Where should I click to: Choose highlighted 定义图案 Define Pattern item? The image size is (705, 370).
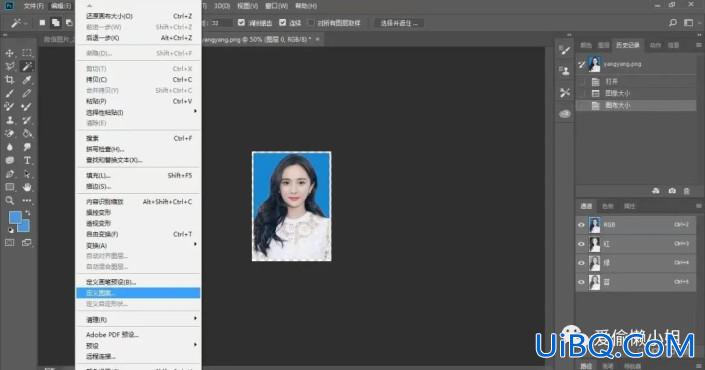click(x=138, y=293)
